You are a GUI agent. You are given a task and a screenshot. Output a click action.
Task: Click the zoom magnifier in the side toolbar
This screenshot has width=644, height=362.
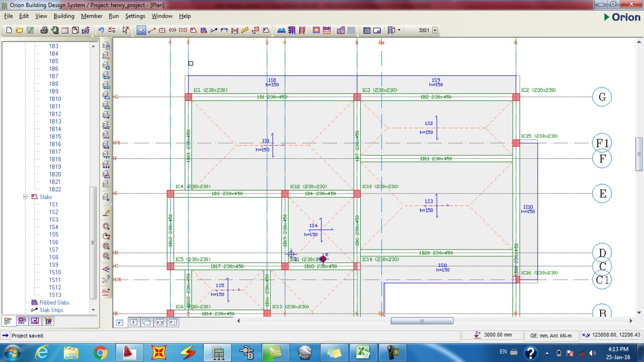click(106, 226)
